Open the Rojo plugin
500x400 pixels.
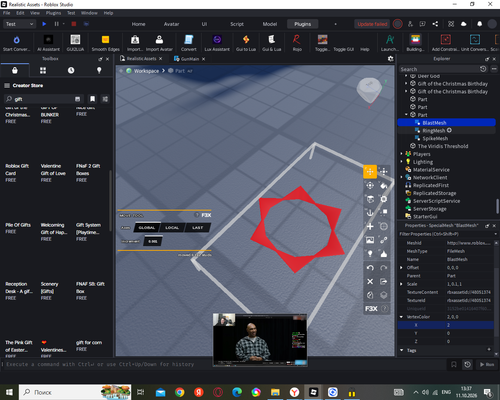coord(297,43)
